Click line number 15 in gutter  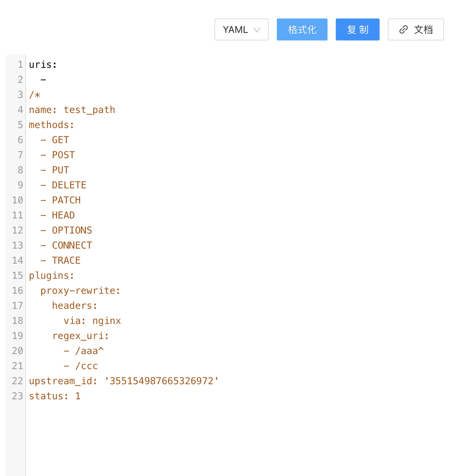pyautogui.click(x=17, y=275)
